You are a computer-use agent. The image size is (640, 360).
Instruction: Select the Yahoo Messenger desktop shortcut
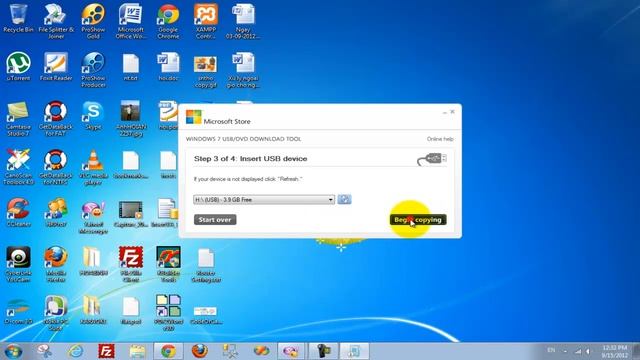click(x=93, y=216)
